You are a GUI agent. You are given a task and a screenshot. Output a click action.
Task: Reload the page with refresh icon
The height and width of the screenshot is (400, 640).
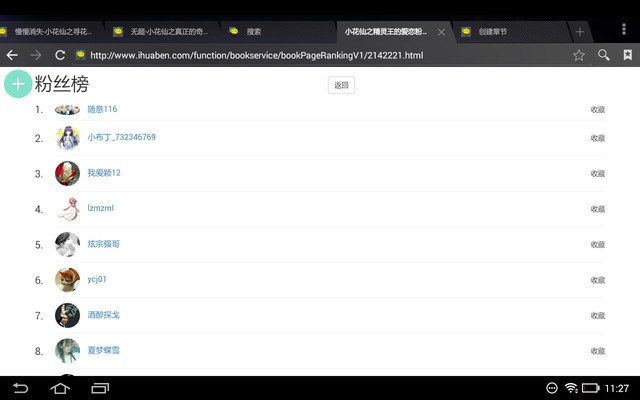point(60,55)
